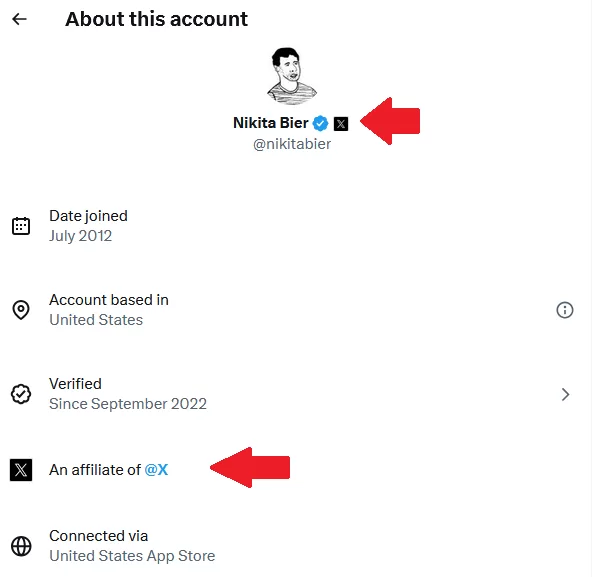
Task: Click the location pin icon
Action: [21, 310]
